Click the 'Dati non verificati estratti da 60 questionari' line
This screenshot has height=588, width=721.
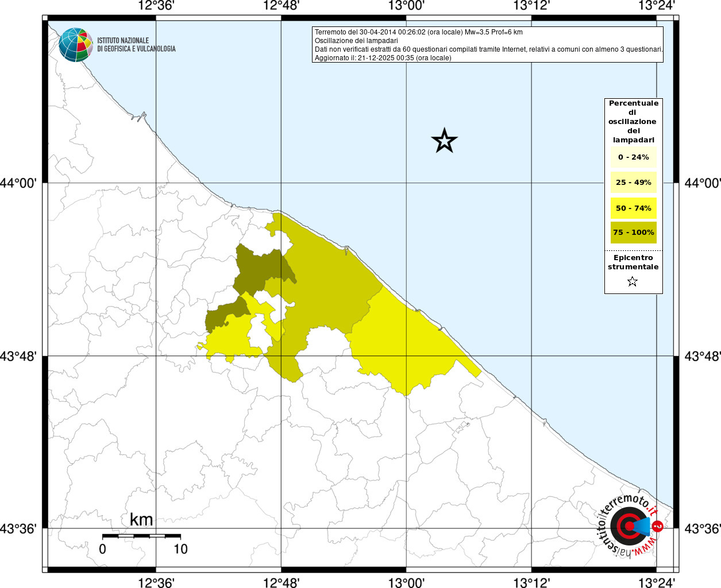(x=489, y=49)
